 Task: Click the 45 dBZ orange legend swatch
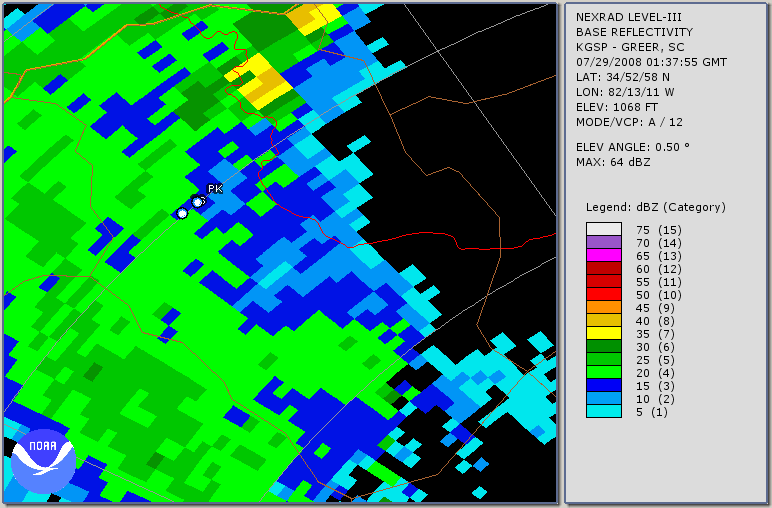(x=604, y=307)
